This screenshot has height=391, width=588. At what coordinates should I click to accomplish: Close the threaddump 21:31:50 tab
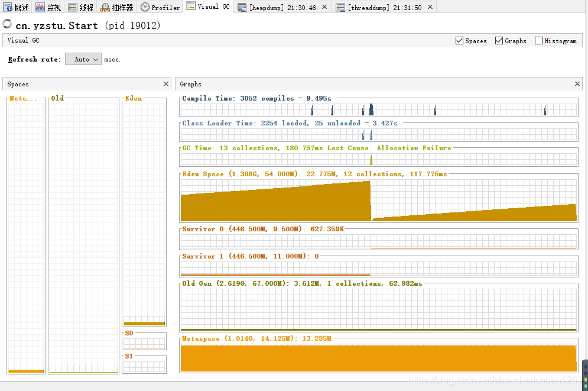[430, 7]
